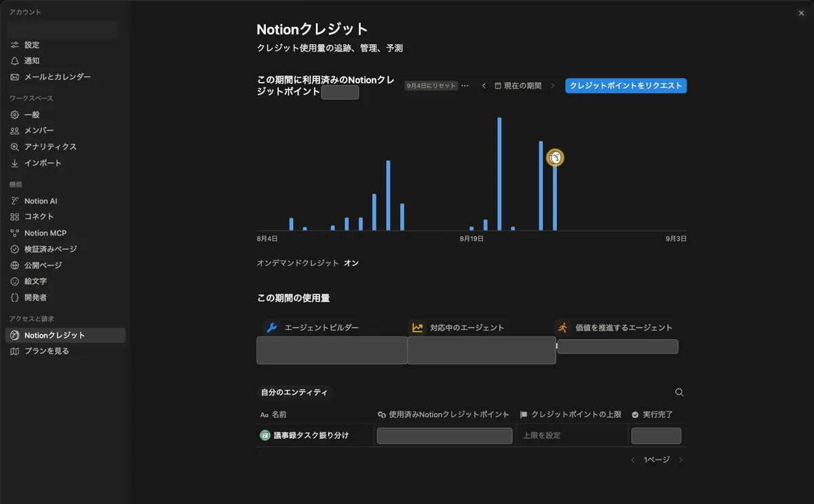Click the 設定 sliders icon
The height and width of the screenshot is (504, 814).
(15, 45)
